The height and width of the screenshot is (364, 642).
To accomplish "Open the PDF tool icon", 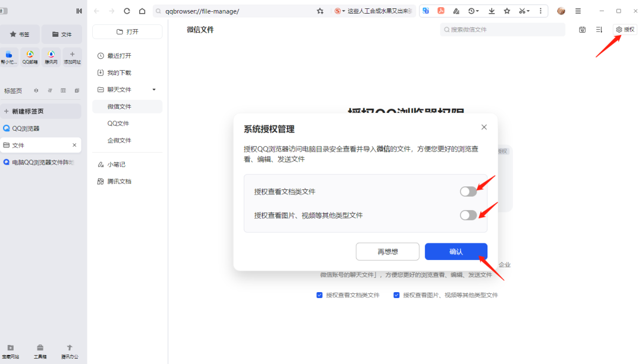I will (441, 11).
